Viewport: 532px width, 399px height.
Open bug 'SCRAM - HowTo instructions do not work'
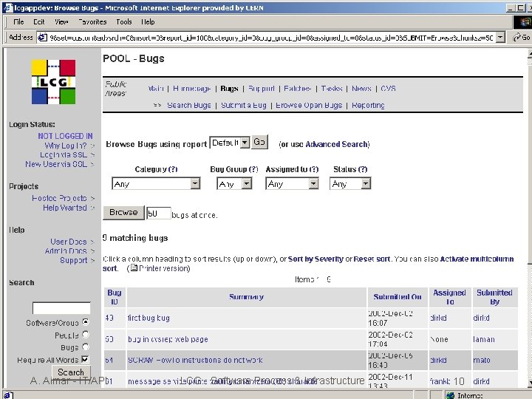click(195, 360)
